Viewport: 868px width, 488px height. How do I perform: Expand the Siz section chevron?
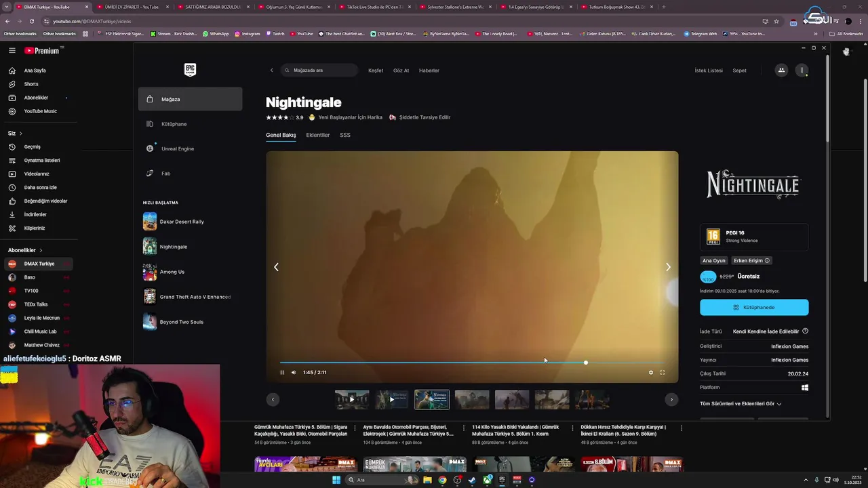21,134
